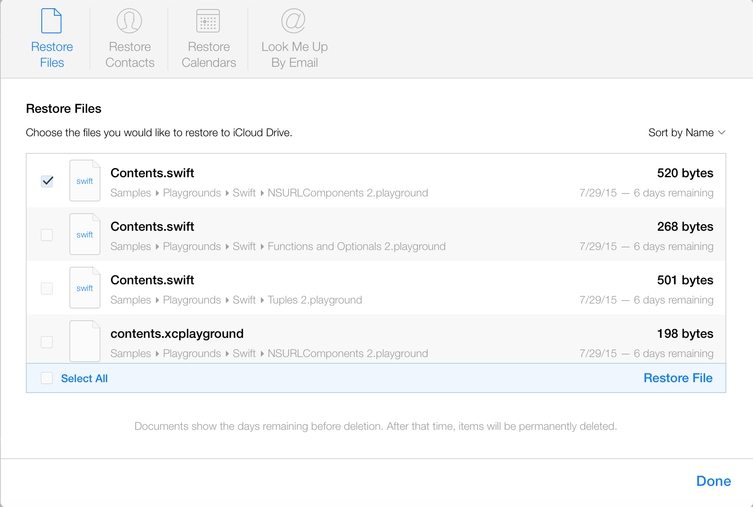Open the Restore Calendars calendar icon
The image size is (753, 507).
208,21
